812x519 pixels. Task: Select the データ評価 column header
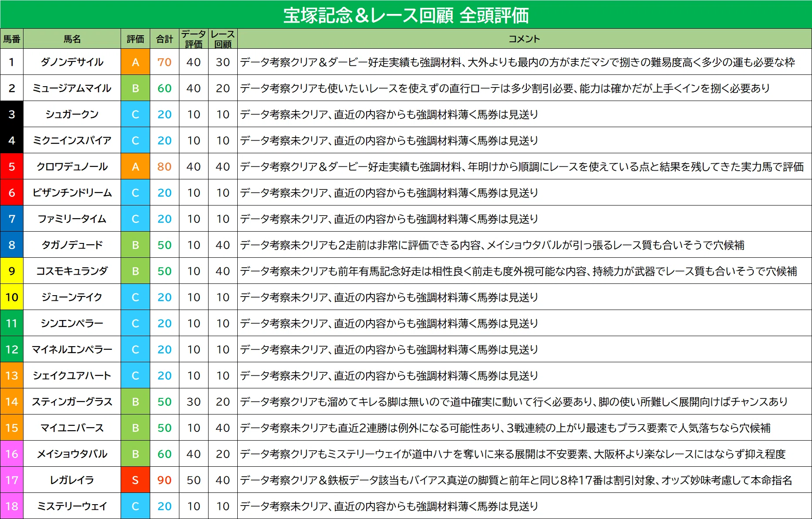(x=194, y=39)
